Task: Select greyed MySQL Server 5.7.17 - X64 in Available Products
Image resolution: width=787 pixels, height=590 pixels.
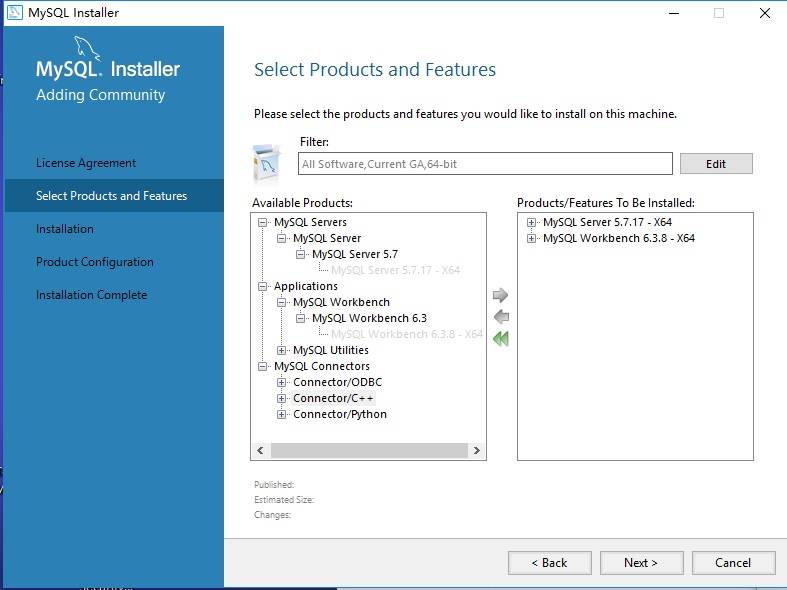Action: 396,270
